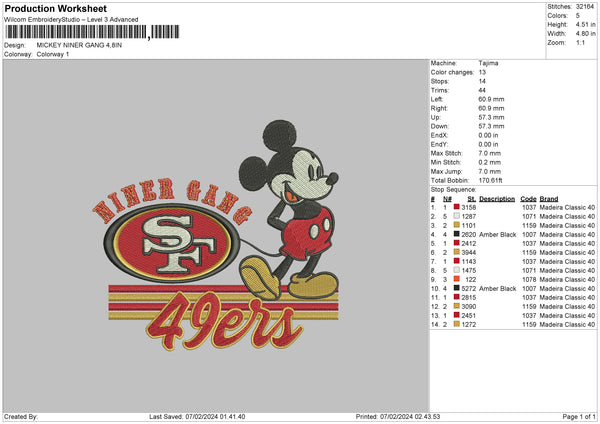Click stitch count 1143 in stop row 7
Screen dimensions: 600x424
click(469, 261)
